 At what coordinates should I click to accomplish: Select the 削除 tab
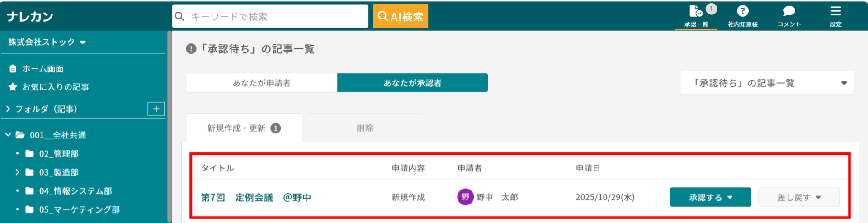click(x=365, y=128)
